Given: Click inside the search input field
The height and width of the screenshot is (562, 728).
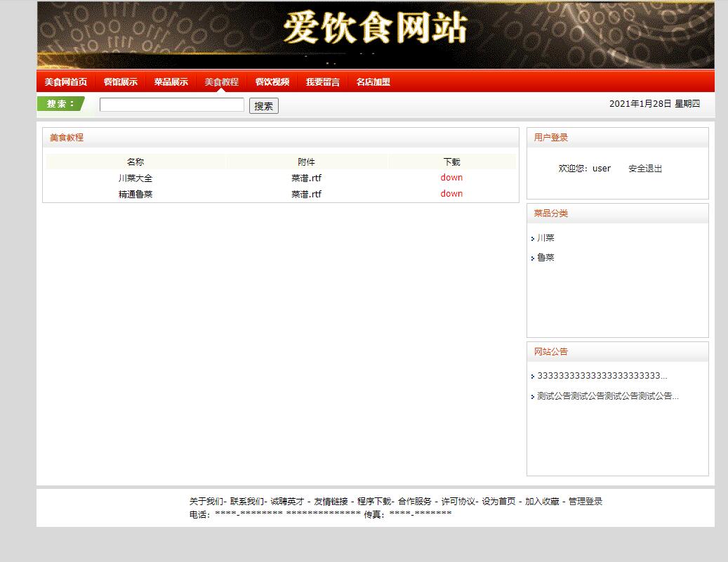Looking at the screenshot, I should [x=171, y=105].
